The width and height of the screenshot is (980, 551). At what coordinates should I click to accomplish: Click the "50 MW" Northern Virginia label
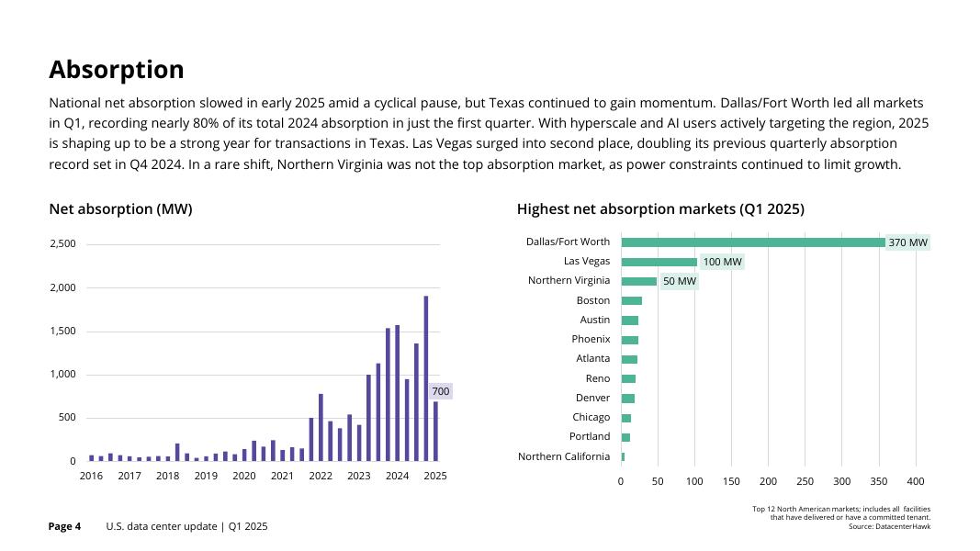679,282
